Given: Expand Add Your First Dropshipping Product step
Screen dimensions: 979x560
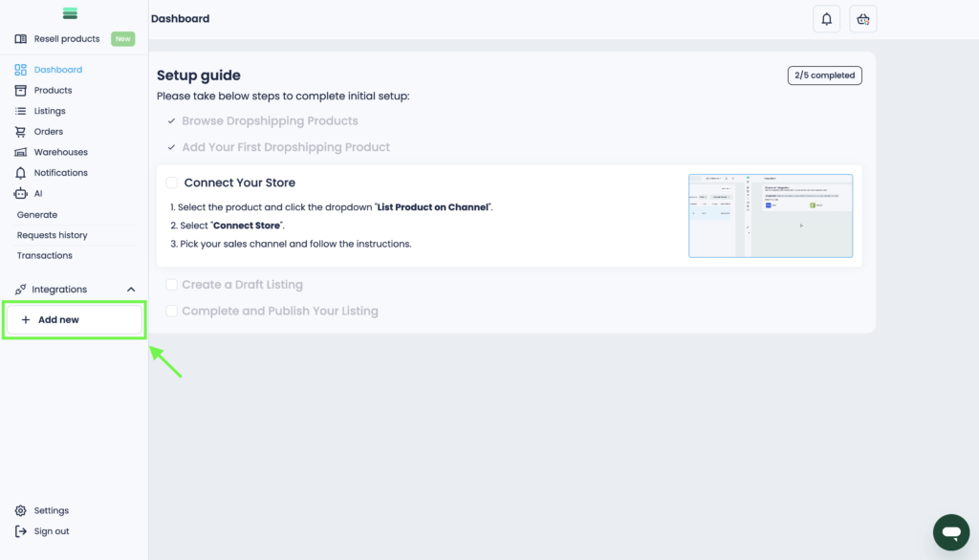Looking at the screenshot, I should tap(286, 147).
